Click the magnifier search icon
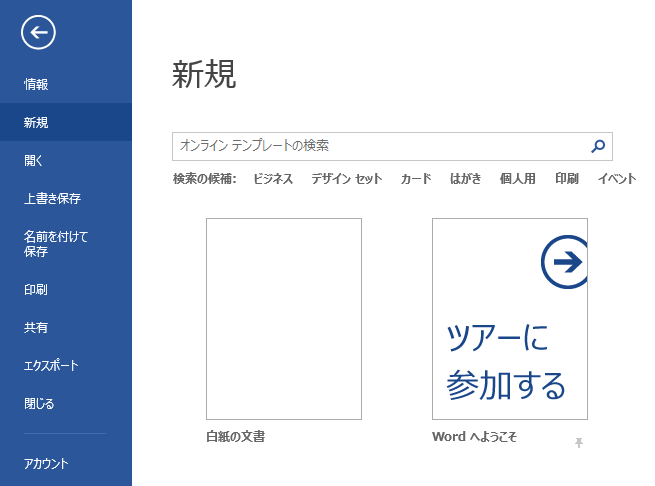The height and width of the screenshot is (486, 655). point(598,146)
